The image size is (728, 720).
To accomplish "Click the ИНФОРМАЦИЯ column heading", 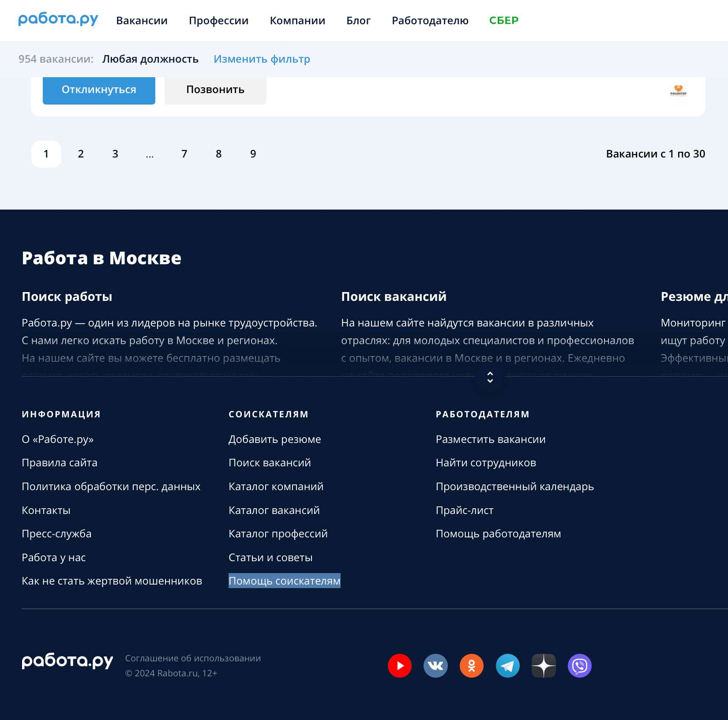I will (x=61, y=414).
